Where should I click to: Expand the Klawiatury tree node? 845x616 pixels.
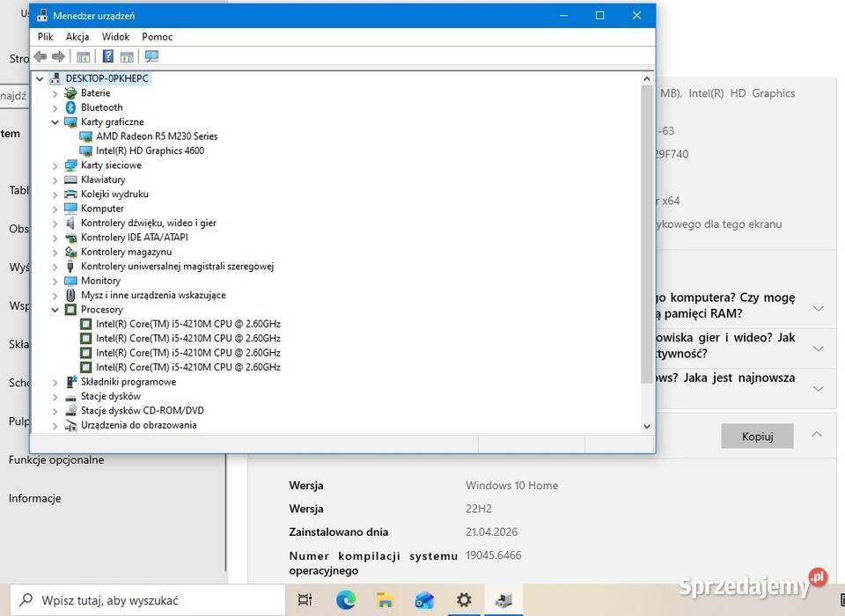click(x=55, y=180)
